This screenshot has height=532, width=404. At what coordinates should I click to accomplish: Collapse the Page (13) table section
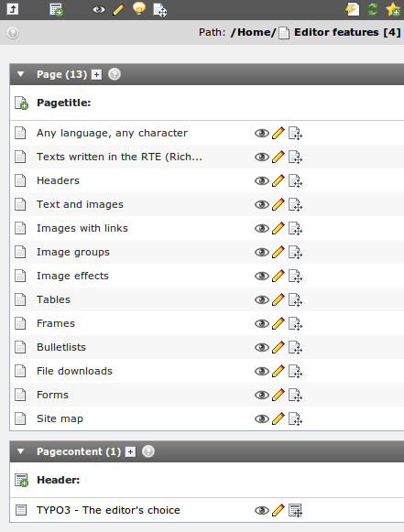click(x=21, y=74)
